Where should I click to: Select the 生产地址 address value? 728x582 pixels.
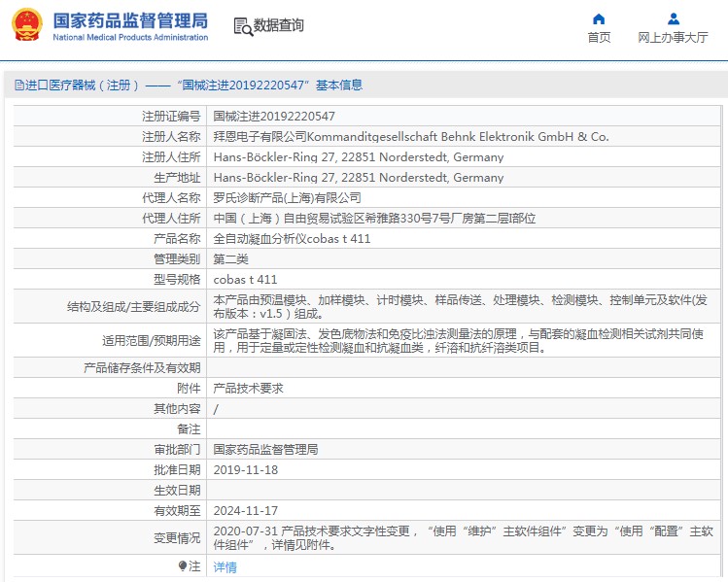click(359, 177)
